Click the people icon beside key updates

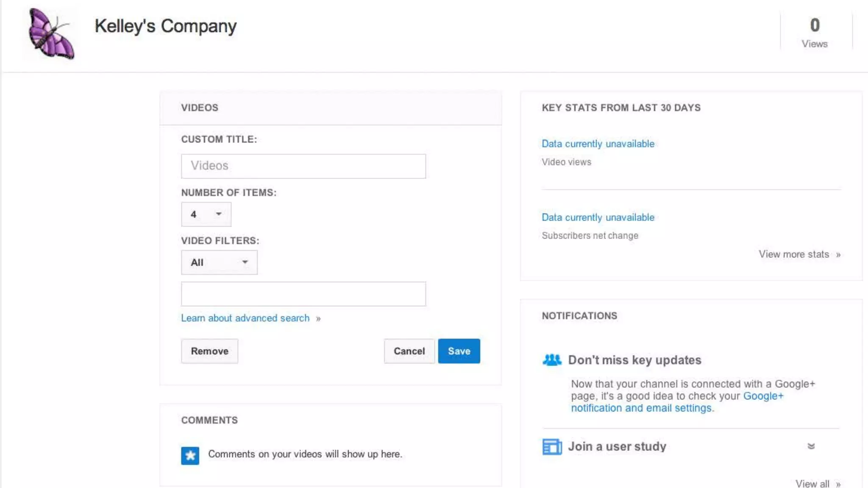click(552, 360)
